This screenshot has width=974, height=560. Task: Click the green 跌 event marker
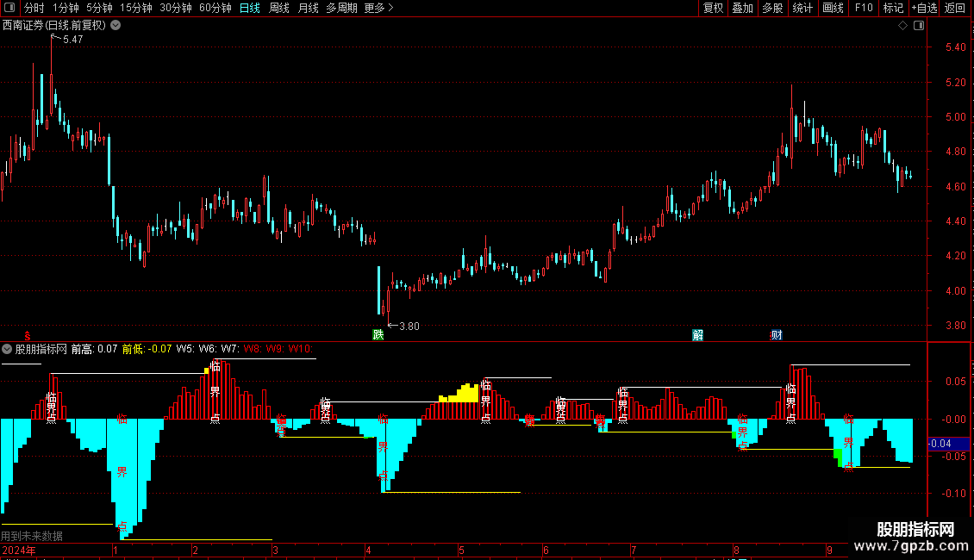pos(378,334)
